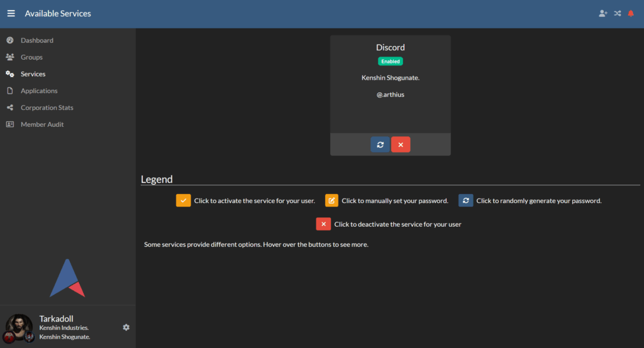Click Kenshin Shogunate. text under Tarkadoll
The width and height of the screenshot is (644, 348).
pyautogui.click(x=65, y=337)
